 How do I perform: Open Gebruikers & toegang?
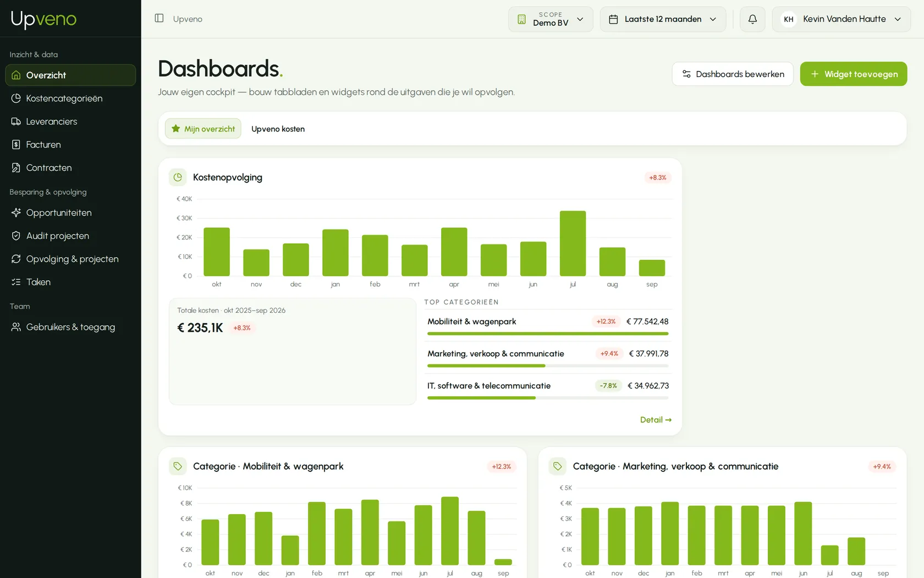[x=70, y=328]
